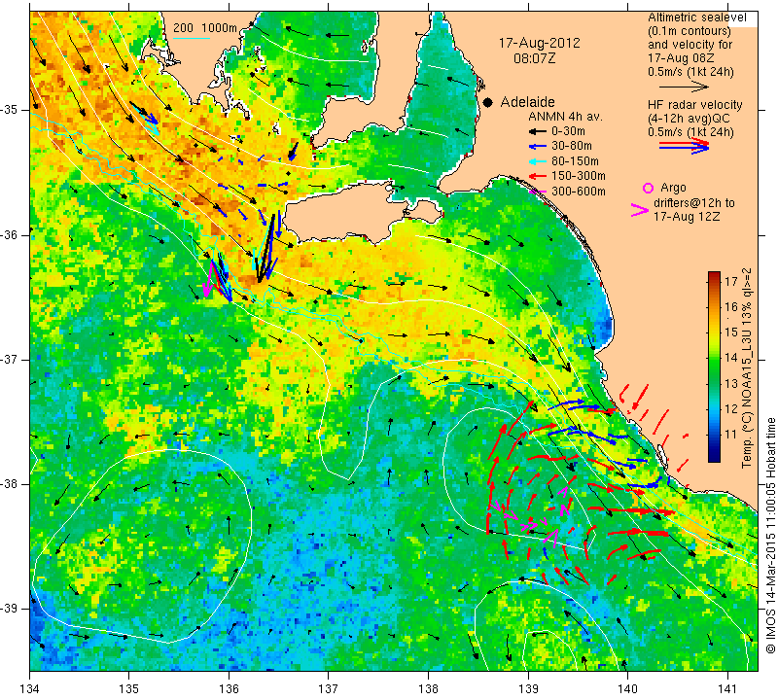The width and height of the screenshot is (778, 700).
Task: Click Kangaroo Island landmass on the map
Action: (342, 214)
